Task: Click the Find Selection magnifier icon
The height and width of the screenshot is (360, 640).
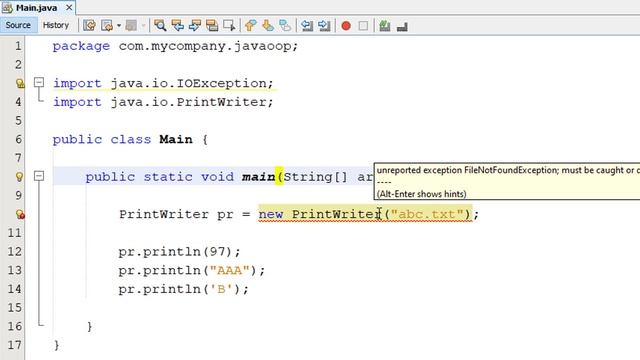Action: [160, 26]
